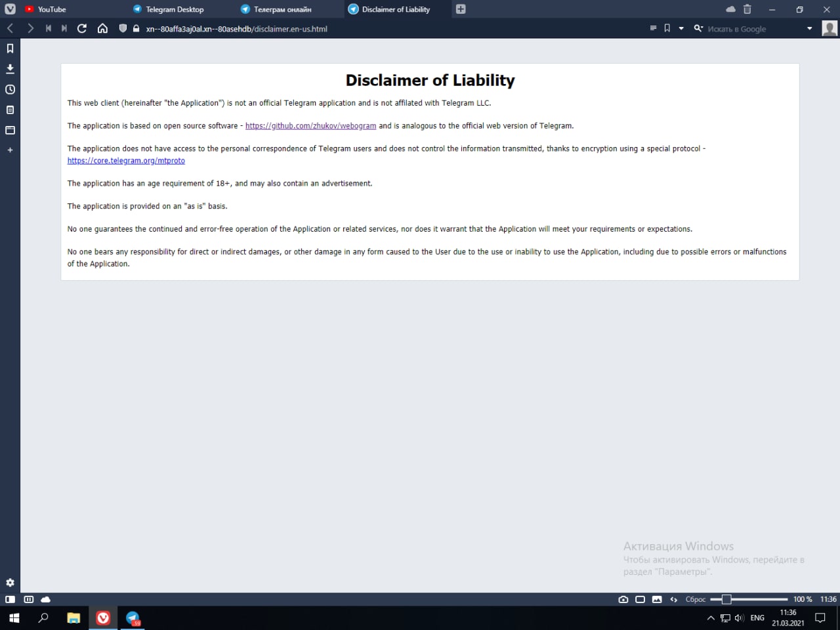Click the Rewind history button
The image size is (840, 630).
pos(49,28)
